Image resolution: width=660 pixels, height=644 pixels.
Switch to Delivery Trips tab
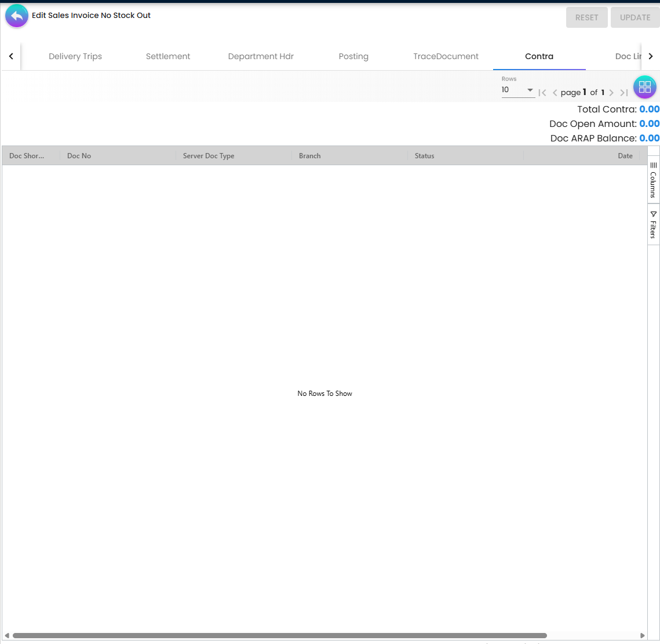[x=75, y=56]
